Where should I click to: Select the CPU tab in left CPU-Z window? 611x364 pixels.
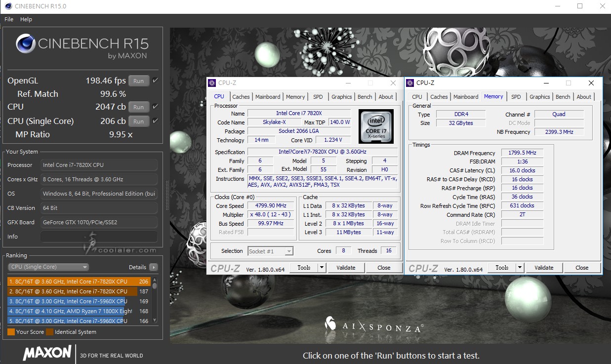point(219,96)
